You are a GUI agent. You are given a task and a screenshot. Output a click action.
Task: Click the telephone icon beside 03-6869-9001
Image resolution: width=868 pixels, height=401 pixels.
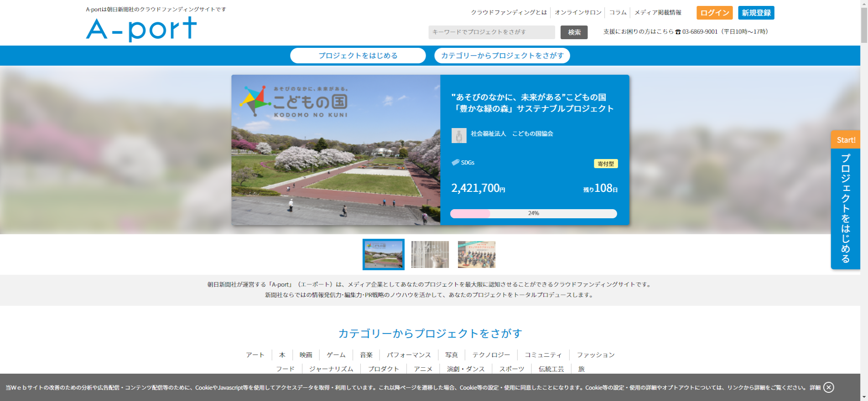tap(678, 32)
